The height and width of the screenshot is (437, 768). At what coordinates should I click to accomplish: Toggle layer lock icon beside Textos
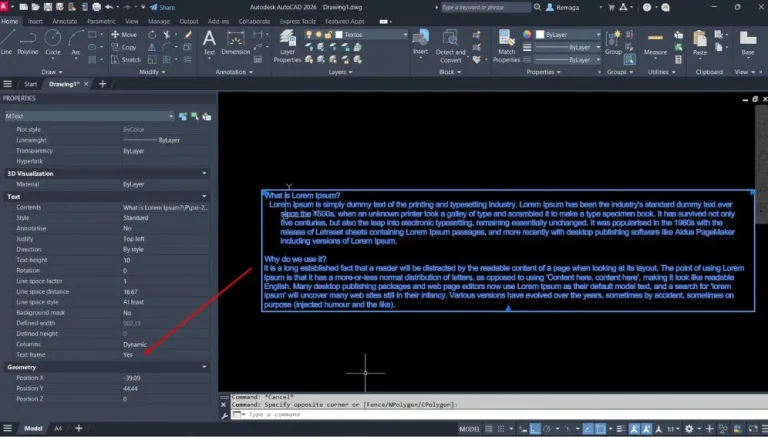click(328, 35)
